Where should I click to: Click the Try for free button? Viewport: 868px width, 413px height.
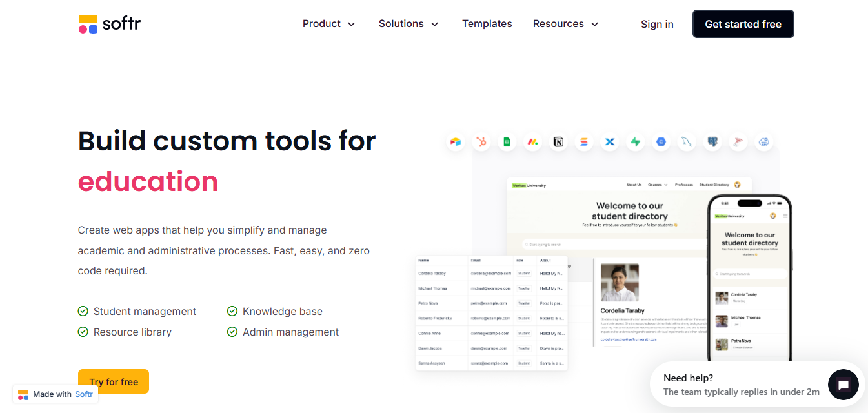(x=114, y=381)
